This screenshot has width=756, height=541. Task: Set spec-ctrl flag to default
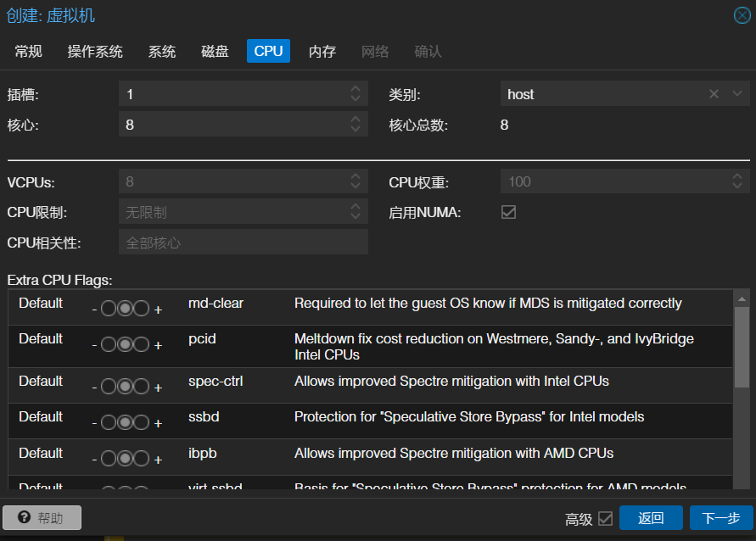tap(125, 387)
